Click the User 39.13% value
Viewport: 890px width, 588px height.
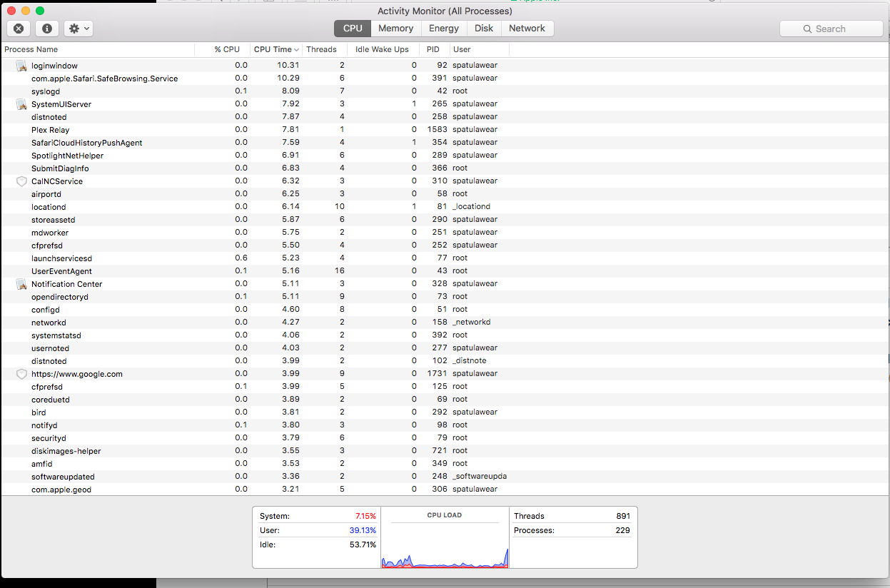pyautogui.click(x=363, y=530)
